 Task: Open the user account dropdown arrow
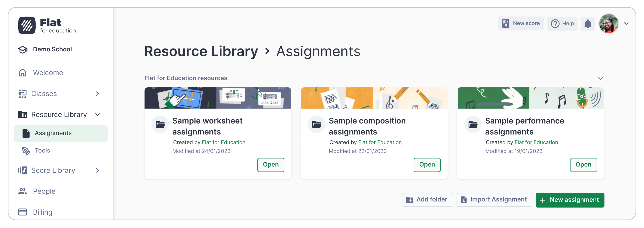[626, 24]
